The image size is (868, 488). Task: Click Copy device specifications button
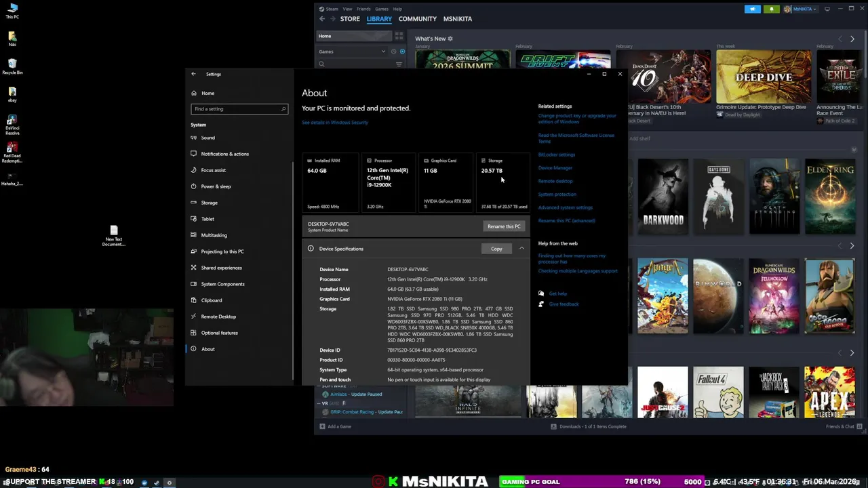click(496, 249)
